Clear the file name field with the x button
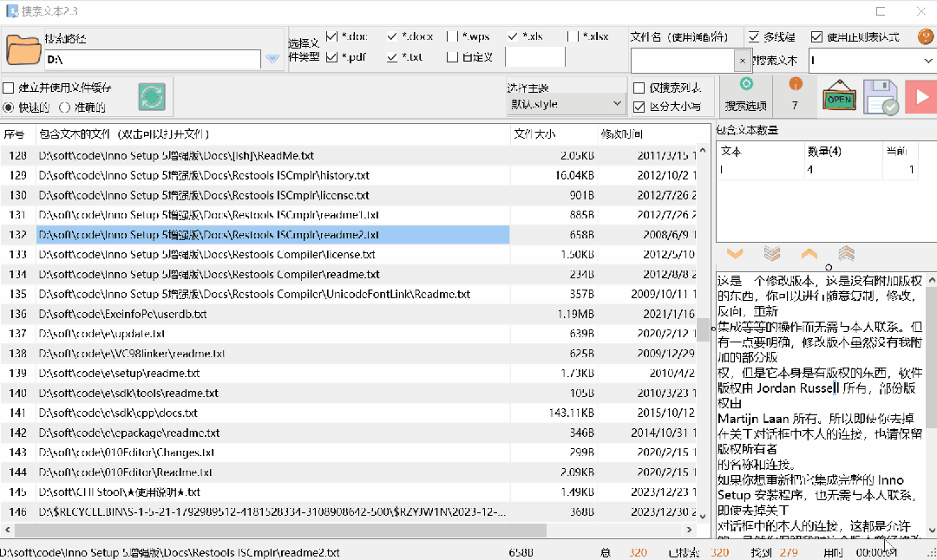The width and height of the screenshot is (937, 560). pyautogui.click(x=742, y=61)
